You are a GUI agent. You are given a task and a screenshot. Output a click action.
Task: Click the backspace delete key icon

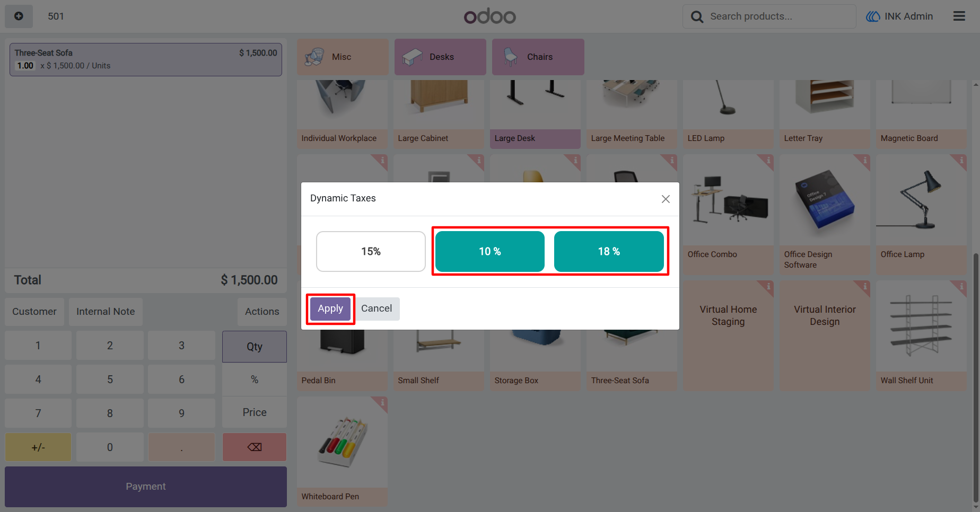255,447
